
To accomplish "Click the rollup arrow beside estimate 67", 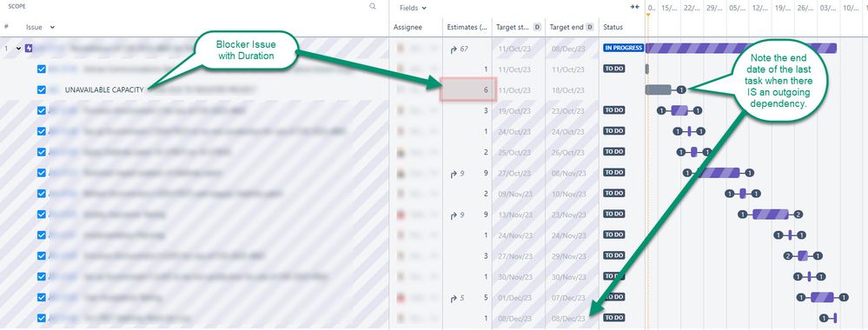I will (454, 49).
